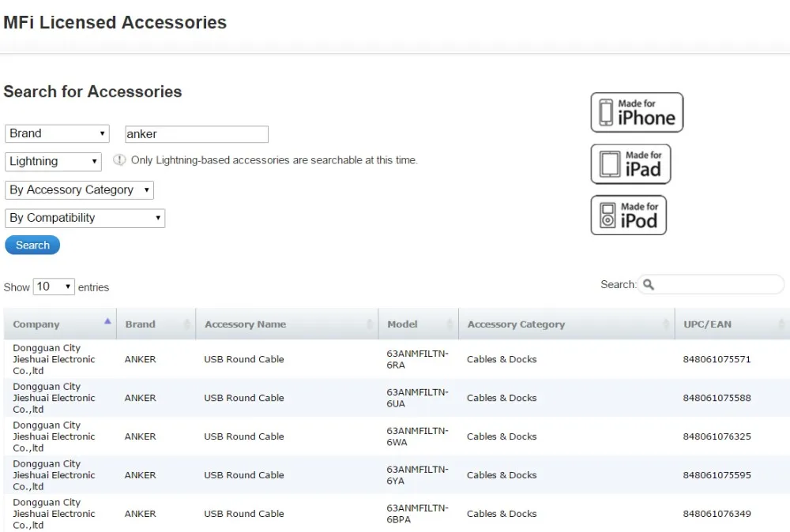
Task: Click the Made for iPhone badge
Action: [637, 112]
